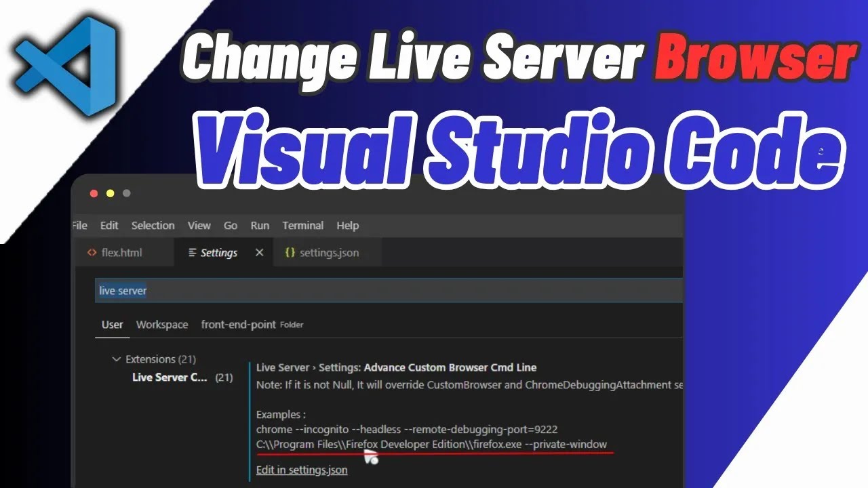868x488 pixels.
Task: Open the File menu
Action: click(x=79, y=225)
